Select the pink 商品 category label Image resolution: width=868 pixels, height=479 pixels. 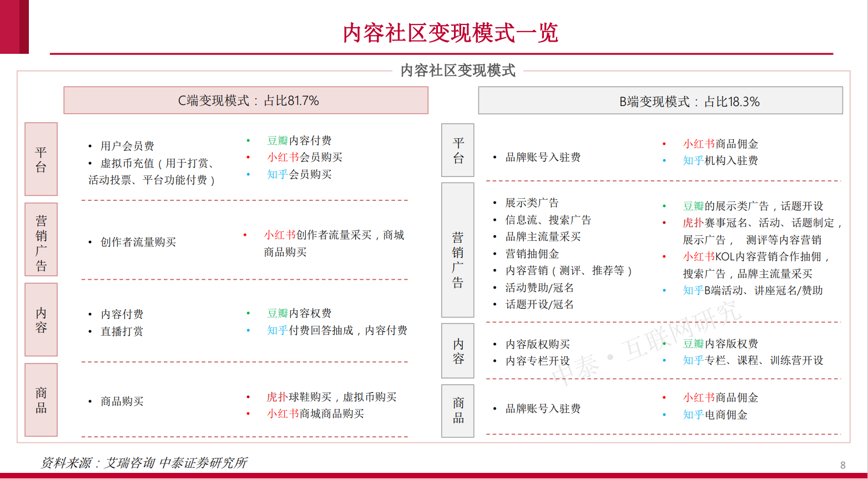click(x=41, y=400)
